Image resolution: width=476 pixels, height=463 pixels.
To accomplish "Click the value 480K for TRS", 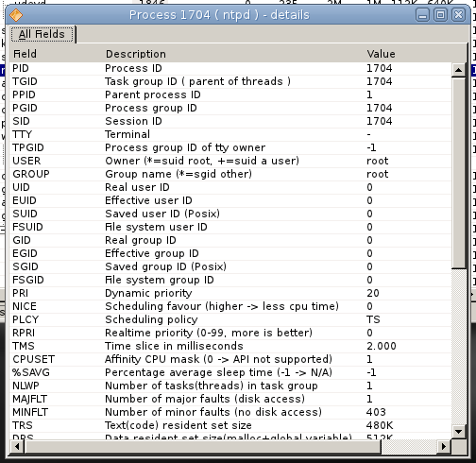I will coord(380,425).
